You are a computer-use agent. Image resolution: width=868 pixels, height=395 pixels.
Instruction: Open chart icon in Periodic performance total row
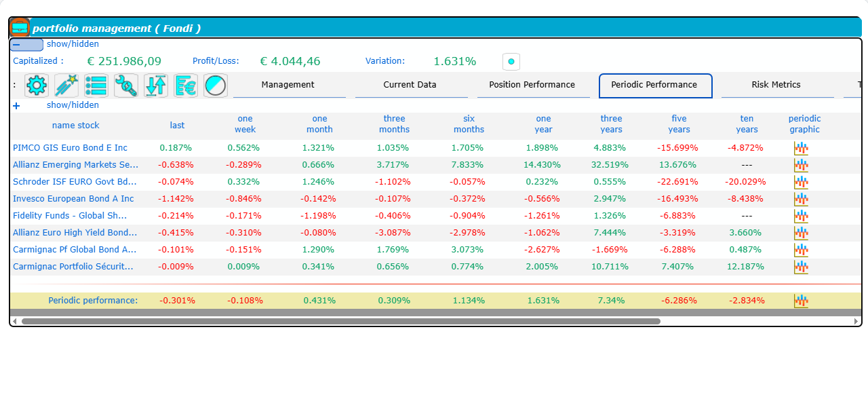click(801, 301)
